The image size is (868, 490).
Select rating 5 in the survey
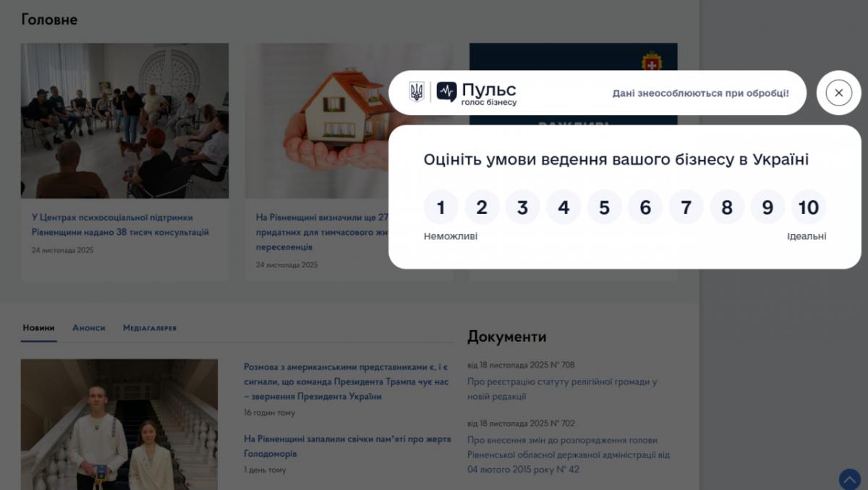604,208
